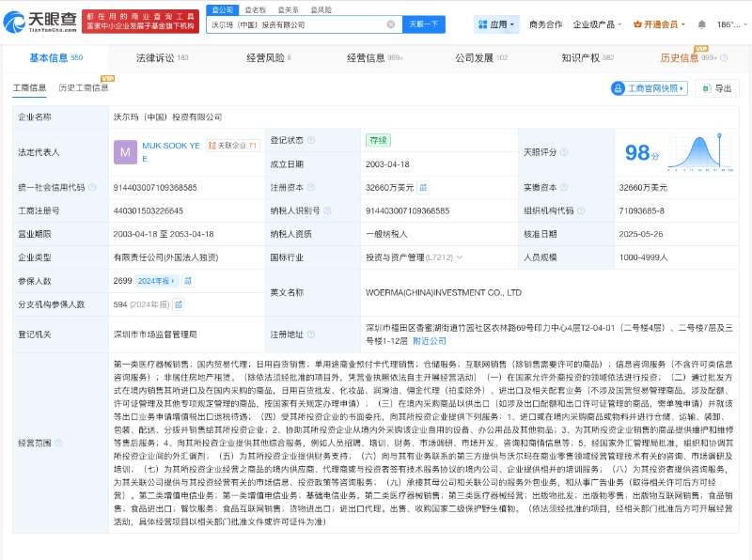Switch to the 历史信息 tab
752x560 pixels.
click(x=689, y=58)
